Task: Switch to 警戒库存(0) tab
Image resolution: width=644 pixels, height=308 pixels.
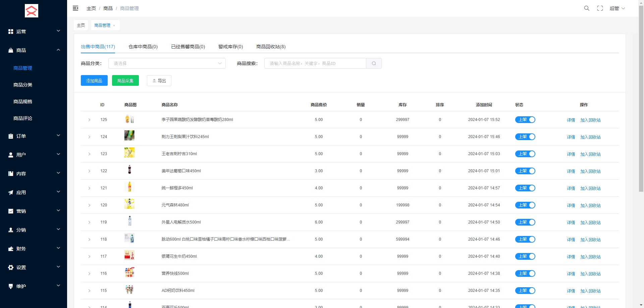Action: tap(230, 47)
